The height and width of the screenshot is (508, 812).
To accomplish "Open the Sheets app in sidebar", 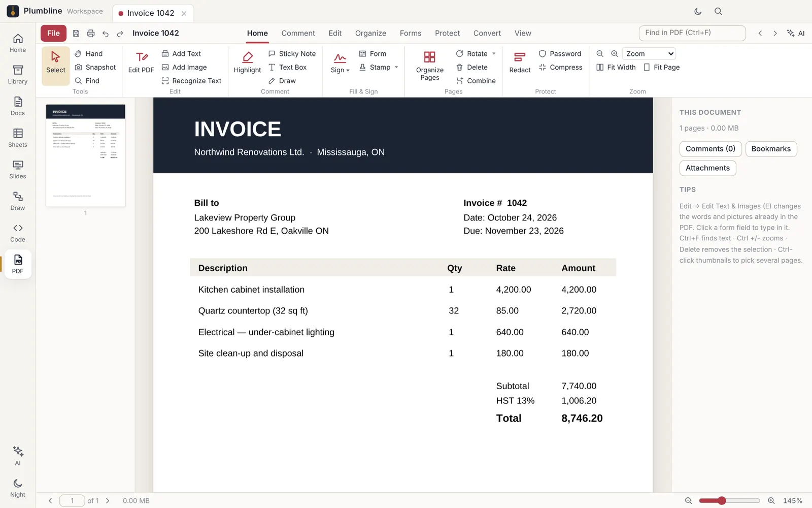I will click(18, 138).
